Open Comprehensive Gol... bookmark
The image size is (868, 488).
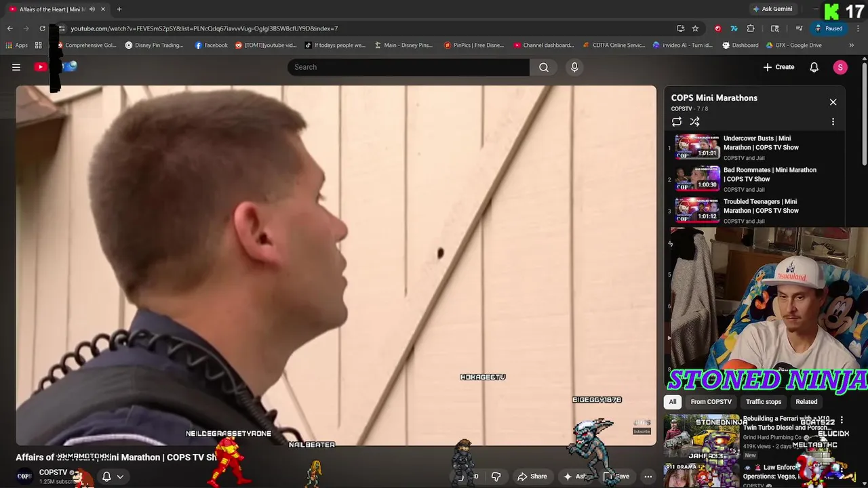tap(85, 45)
